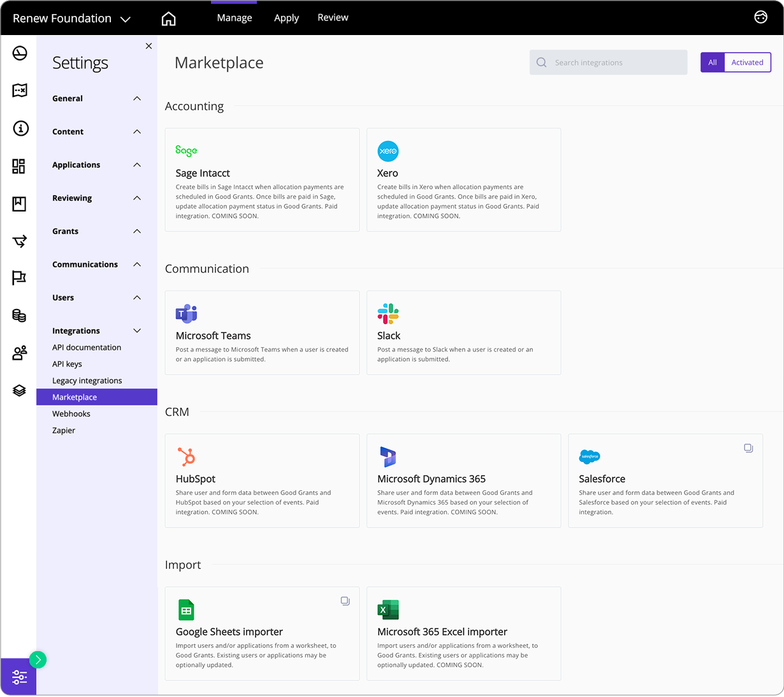Open the user profile avatar at top right
The height and width of the screenshot is (697, 784).
pyautogui.click(x=760, y=17)
